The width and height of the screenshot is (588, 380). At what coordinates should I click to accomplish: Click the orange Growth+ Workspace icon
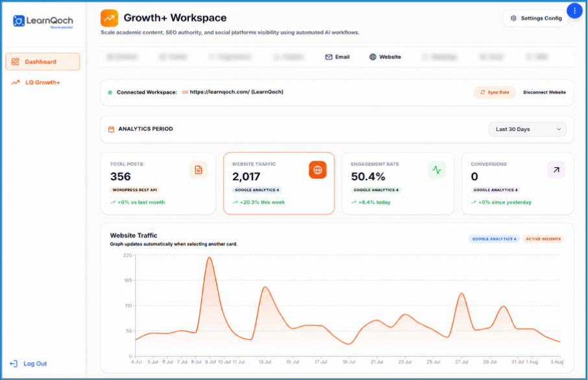[109, 18]
